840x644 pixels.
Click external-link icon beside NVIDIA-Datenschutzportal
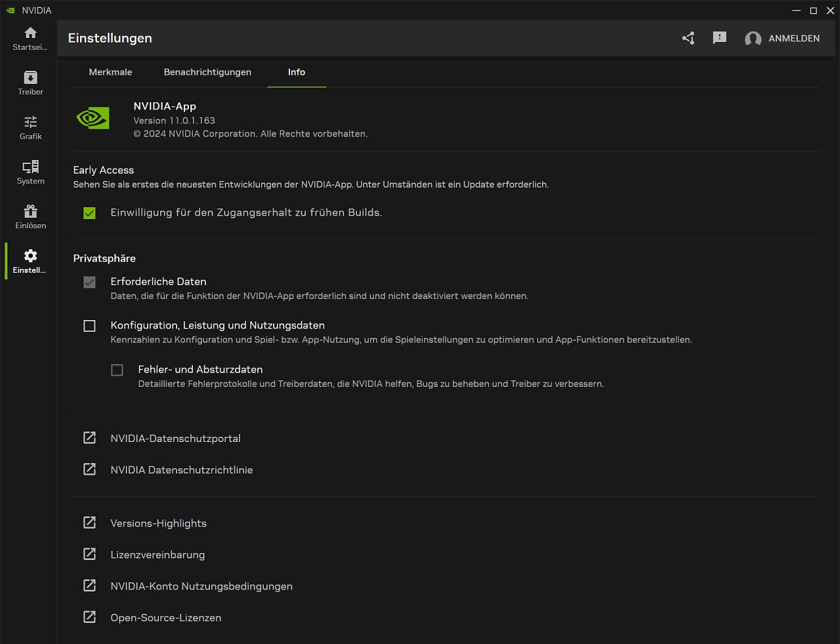point(89,437)
